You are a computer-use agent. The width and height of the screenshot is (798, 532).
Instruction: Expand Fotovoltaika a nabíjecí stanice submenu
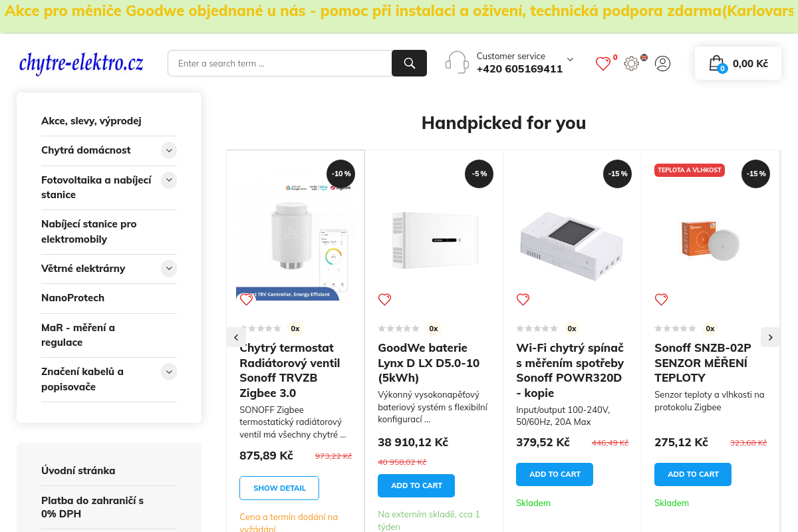pos(169,180)
